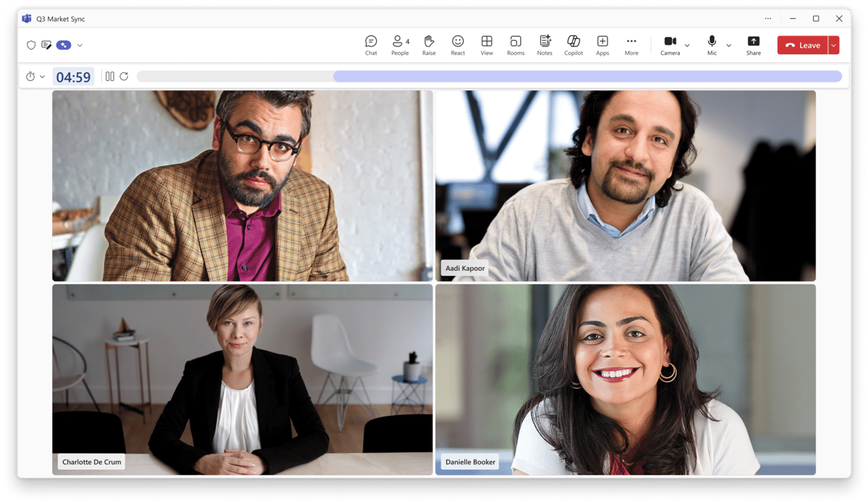Expand the Camera options chevron
This screenshot has width=868, height=503.
tap(687, 46)
